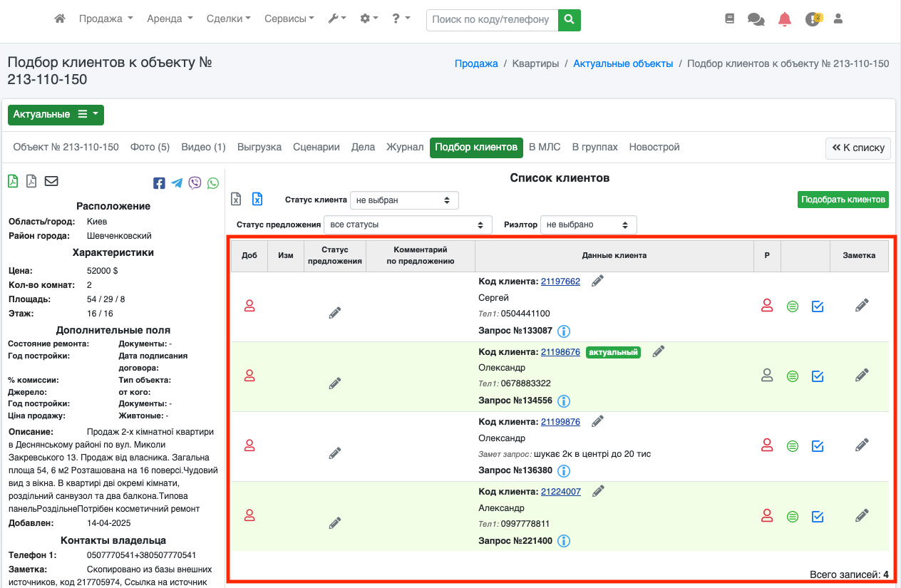
Task: Switch to the Журнал tab
Action: point(405,147)
